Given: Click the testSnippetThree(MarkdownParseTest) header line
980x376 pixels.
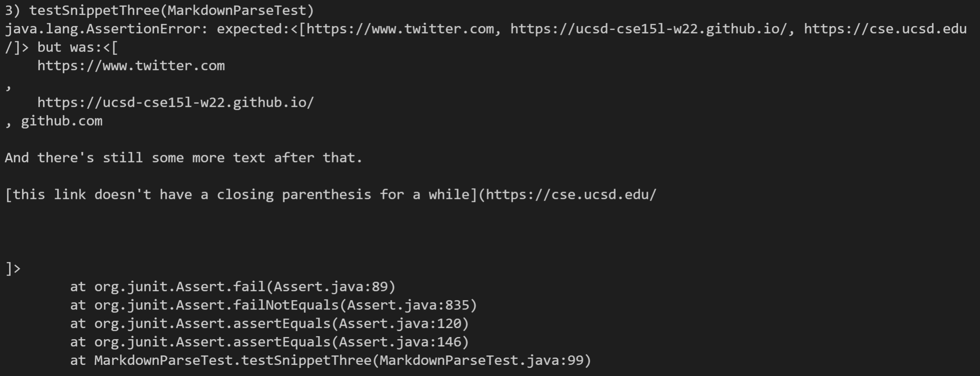Looking at the screenshot, I should coord(160,10).
